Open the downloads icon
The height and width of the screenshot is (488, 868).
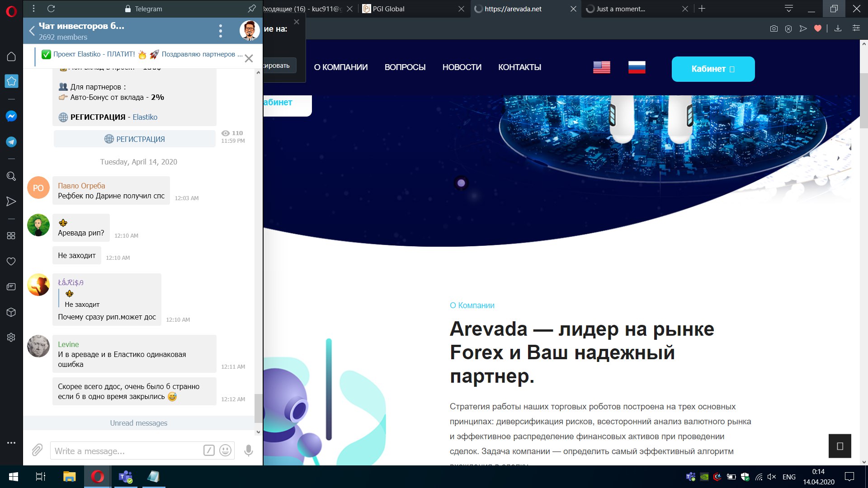pyautogui.click(x=838, y=28)
